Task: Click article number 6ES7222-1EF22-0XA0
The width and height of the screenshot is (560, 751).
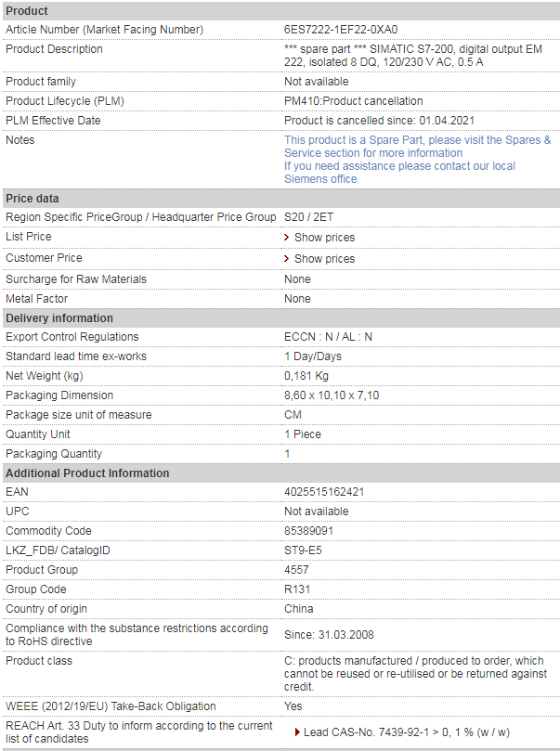Action: 341,30
